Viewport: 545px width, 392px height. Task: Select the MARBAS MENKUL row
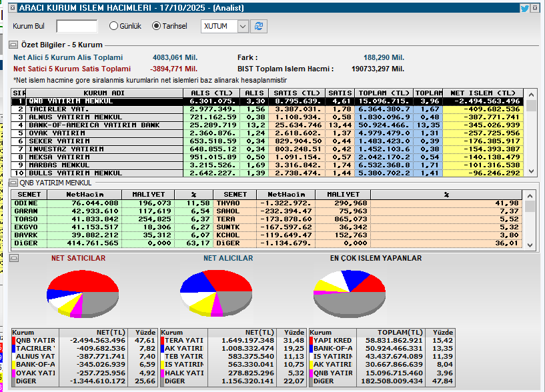click(267, 165)
